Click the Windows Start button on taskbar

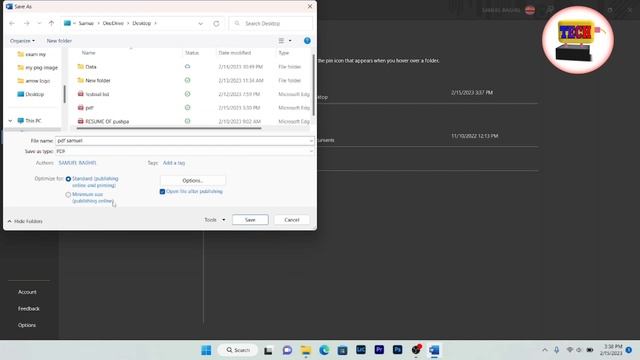click(207, 350)
